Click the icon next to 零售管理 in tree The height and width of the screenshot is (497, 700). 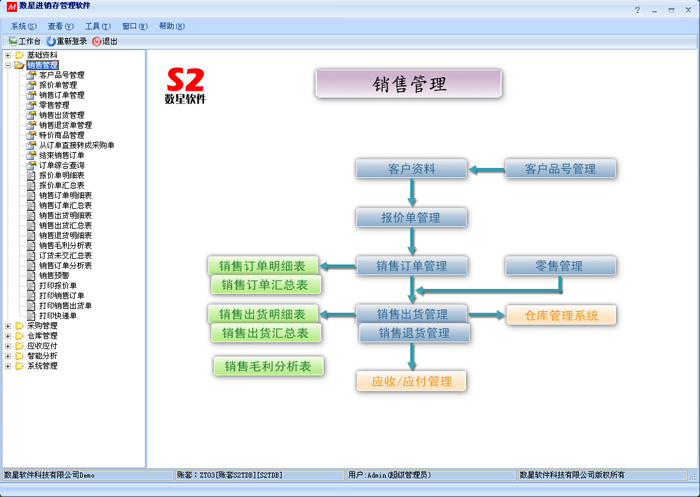pos(31,105)
